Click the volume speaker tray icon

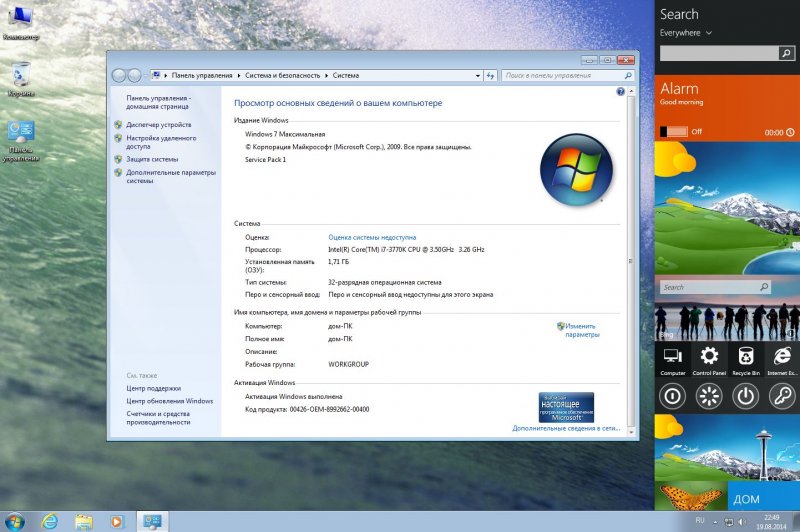(x=743, y=522)
